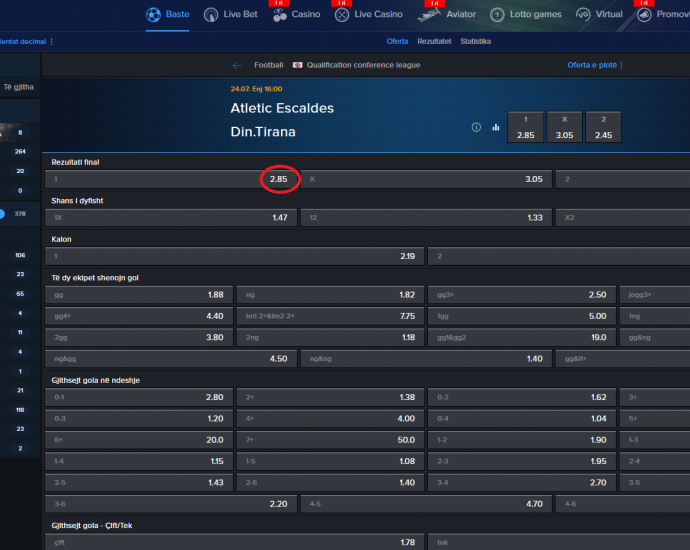690x550 pixels.
Task: Select total goals 4-5 at 4.70
Action: pyautogui.click(x=426, y=504)
